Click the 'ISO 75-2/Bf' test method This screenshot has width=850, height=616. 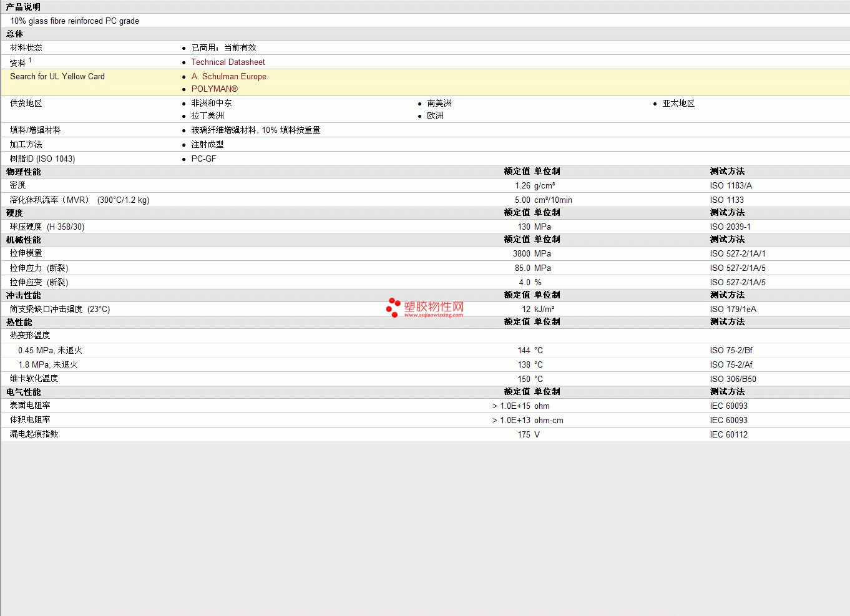(x=731, y=351)
